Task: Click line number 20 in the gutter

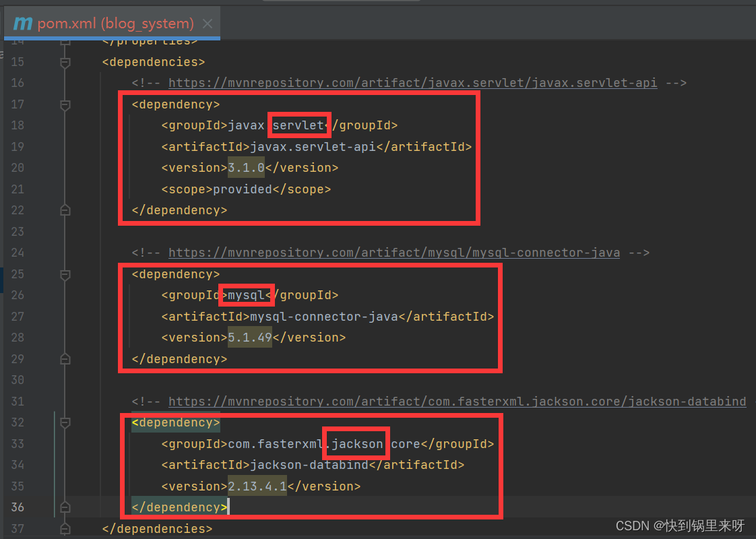Action: tap(18, 168)
